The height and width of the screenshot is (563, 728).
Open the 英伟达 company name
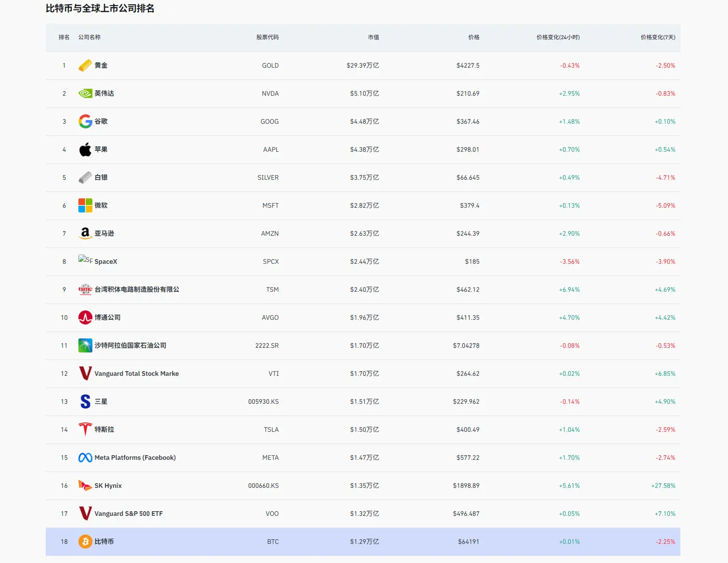(x=105, y=93)
